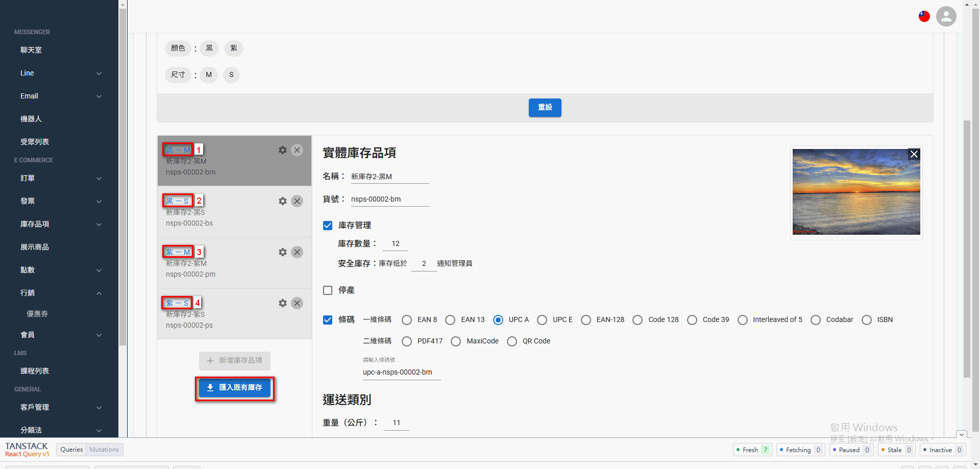Screen dimensions: 980x469
Task: Select Code 39 barcode type
Action: [692, 320]
